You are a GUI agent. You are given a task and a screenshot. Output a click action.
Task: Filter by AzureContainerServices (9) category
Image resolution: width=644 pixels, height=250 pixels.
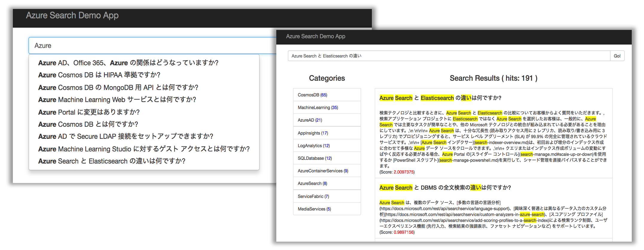coord(327,171)
